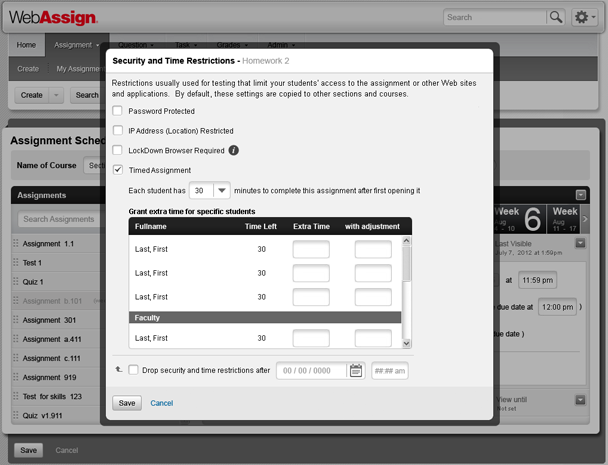608x465 pixels.
Task: Click the search magnifier icon
Action: coord(556,17)
